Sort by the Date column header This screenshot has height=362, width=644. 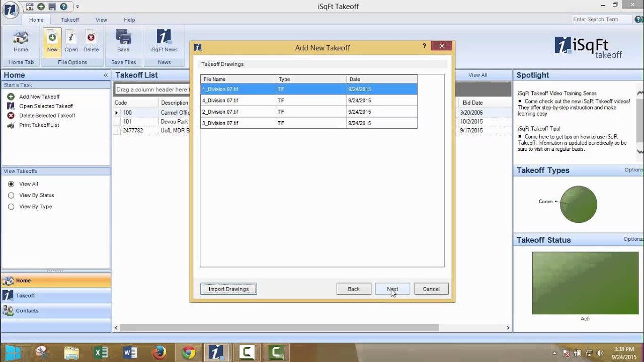pyautogui.click(x=382, y=79)
